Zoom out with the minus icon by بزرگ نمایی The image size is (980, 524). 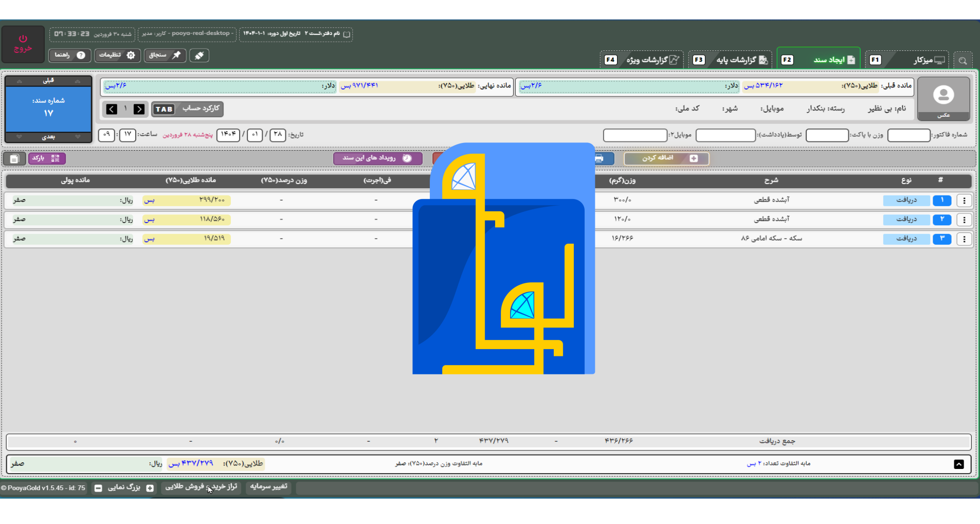(98, 488)
